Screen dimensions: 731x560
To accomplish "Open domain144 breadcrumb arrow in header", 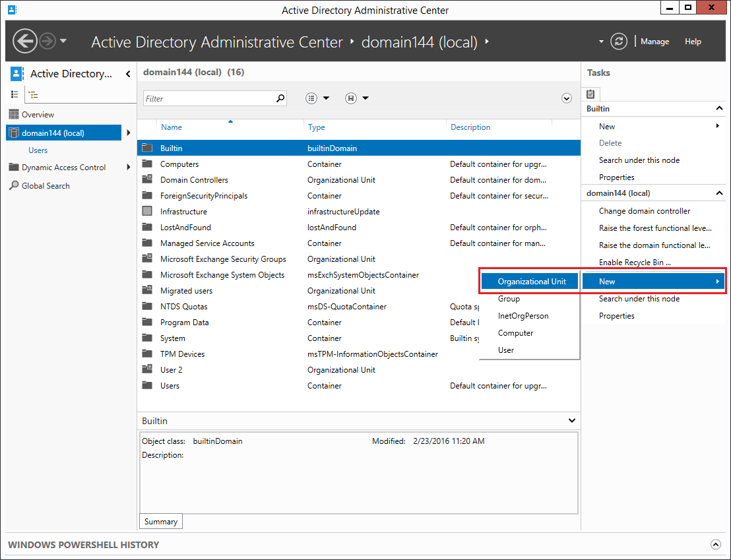I will (x=487, y=41).
